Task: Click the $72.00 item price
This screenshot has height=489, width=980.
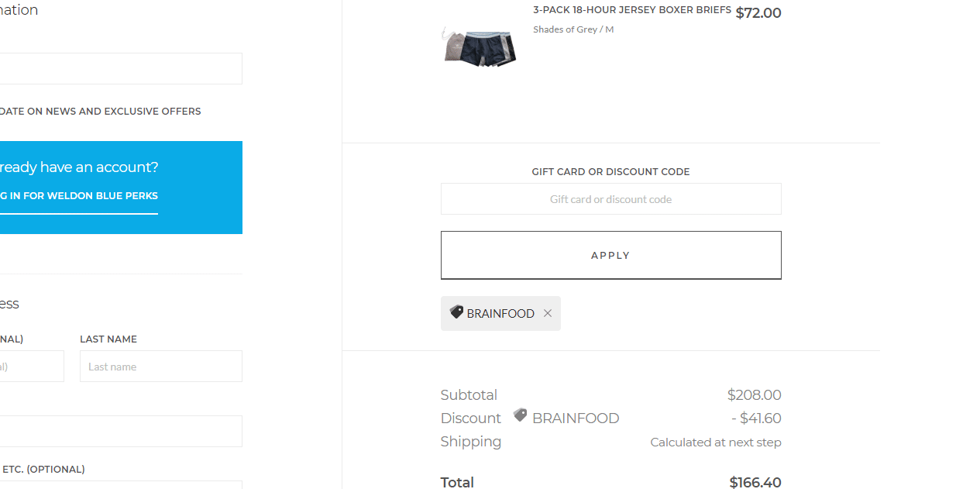Action: pos(758,13)
